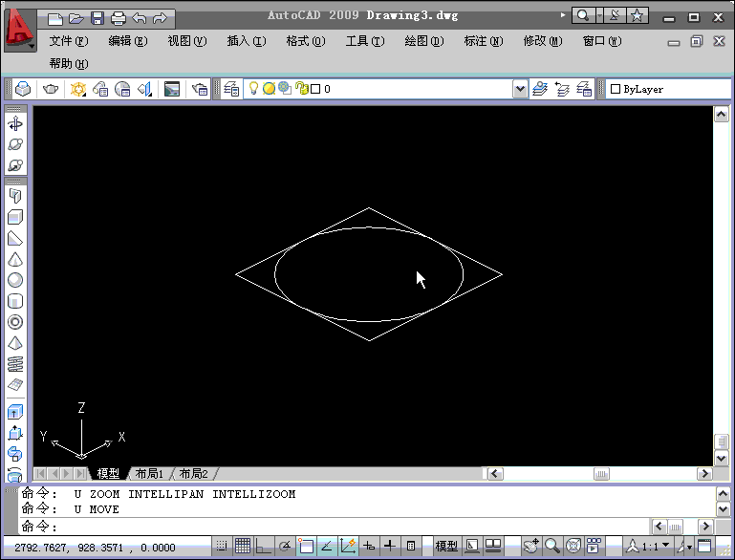The image size is (735, 560).
Task: Open the Render Environment picture icon
Action: coord(171,89)
